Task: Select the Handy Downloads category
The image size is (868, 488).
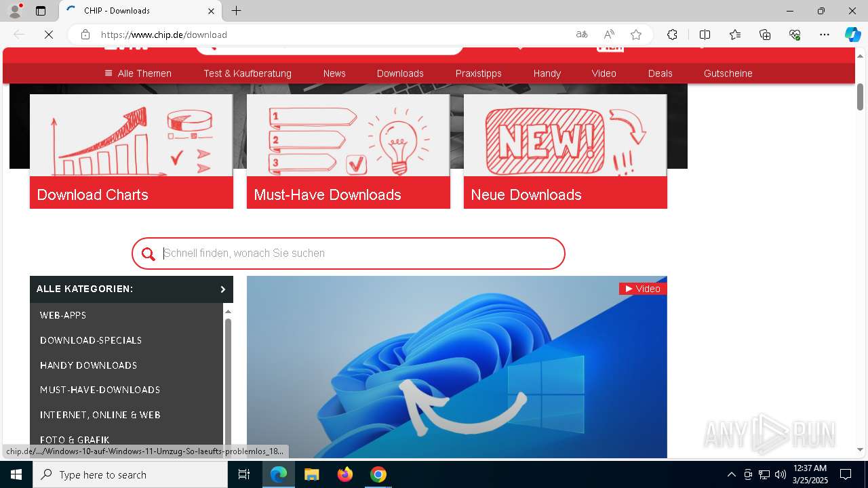Action: pyautogui.click(x=89, y=365)
